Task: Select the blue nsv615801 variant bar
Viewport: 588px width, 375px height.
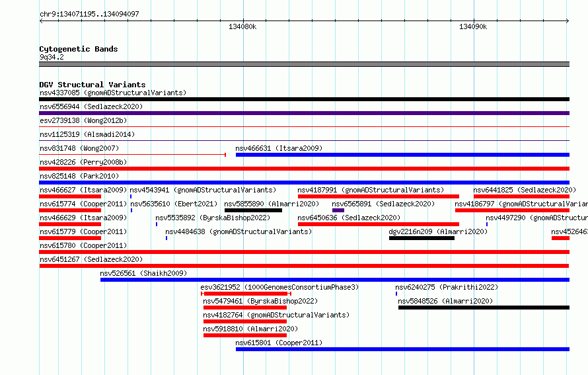Action: point(402,349)
